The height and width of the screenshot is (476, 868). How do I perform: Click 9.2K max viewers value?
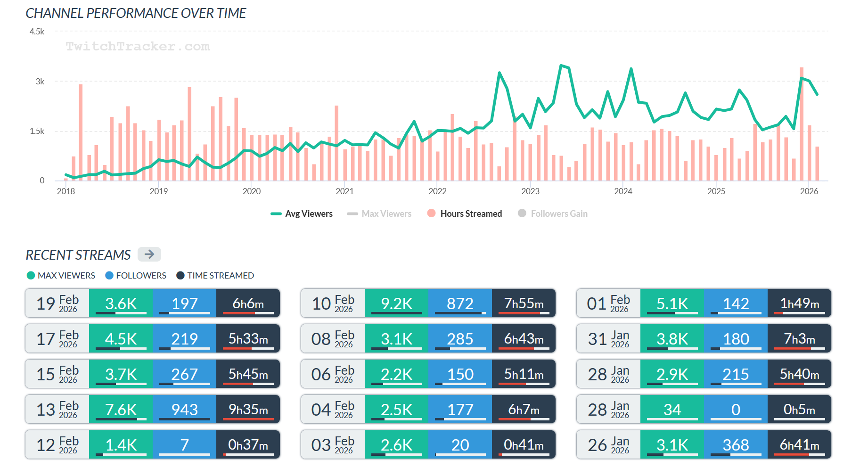pyautogui.click(x=396, y=303)
